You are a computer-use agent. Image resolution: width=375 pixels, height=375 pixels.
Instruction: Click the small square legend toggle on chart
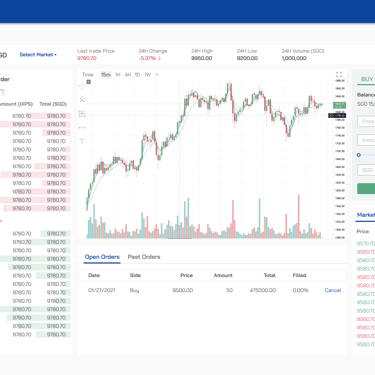[89, 82]
